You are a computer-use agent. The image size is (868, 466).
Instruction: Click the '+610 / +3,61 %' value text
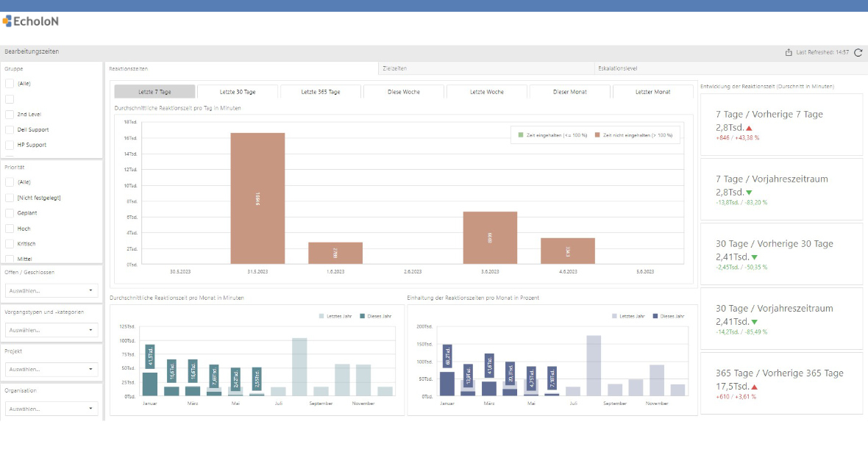[x=736, y=397]
